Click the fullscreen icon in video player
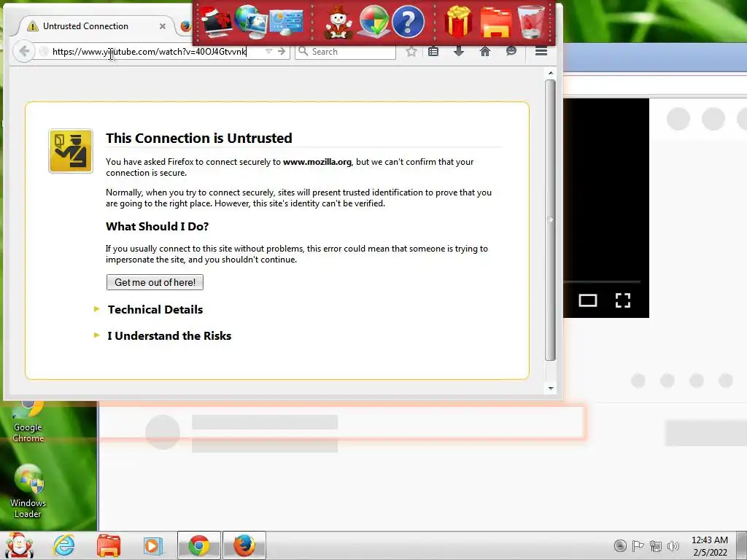This screenshot has height=560, width=747. click(623, 300)
